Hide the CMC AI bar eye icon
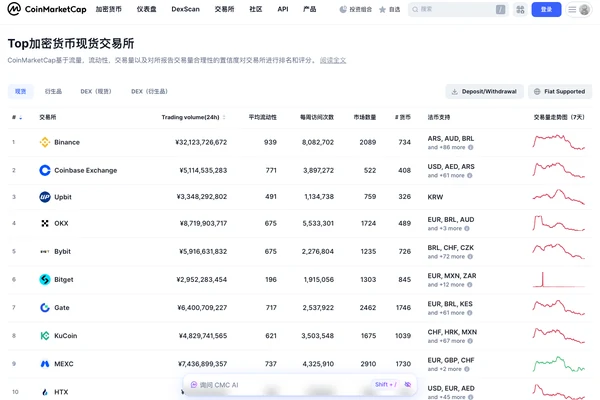 pos(408,384)
